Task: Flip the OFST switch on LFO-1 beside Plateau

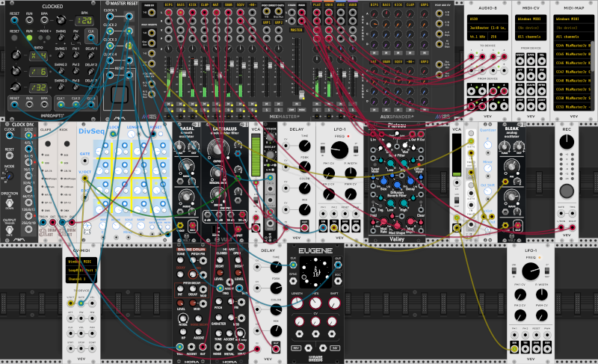Action: 323,149
